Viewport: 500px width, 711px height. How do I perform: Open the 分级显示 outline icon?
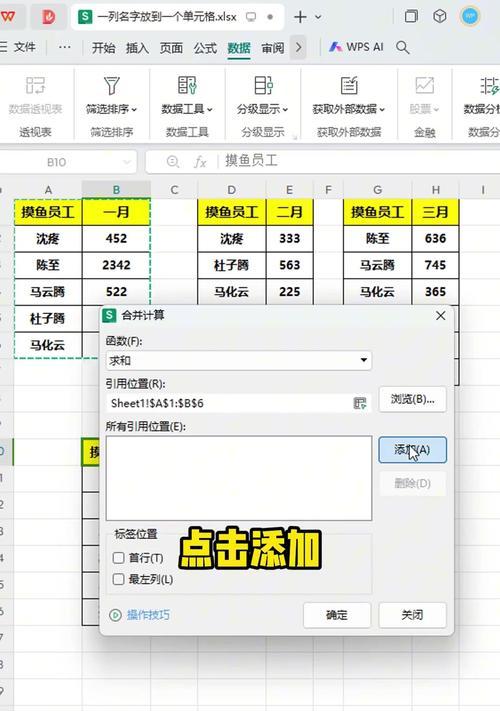click(263, 85)
